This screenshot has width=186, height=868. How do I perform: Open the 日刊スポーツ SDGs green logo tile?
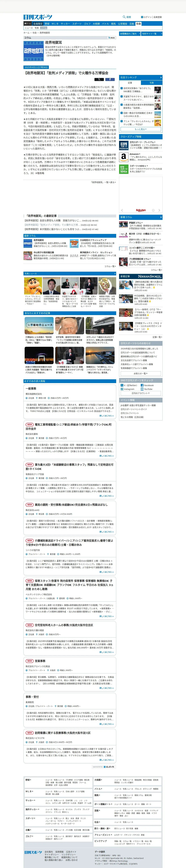tap(124, 169)
